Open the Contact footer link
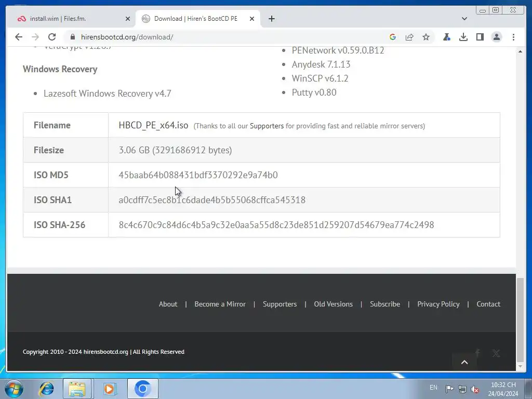Screen dimensions: 532x399 pos(488,304)
